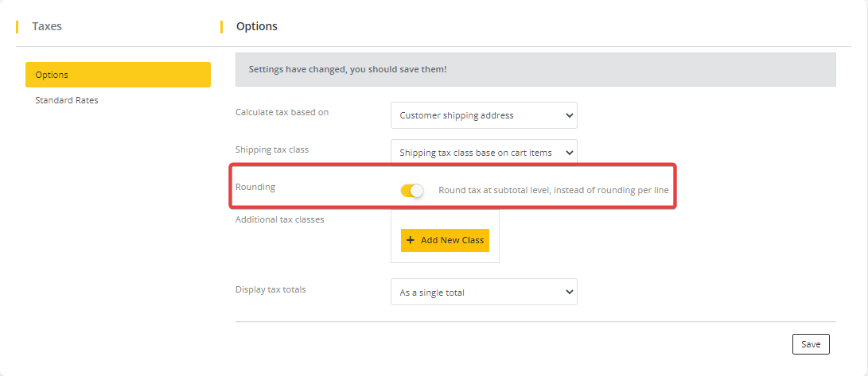The image size is (868, 376).
Task: Toggle the Rounding switch off
Action: click(x=412, y=191)
